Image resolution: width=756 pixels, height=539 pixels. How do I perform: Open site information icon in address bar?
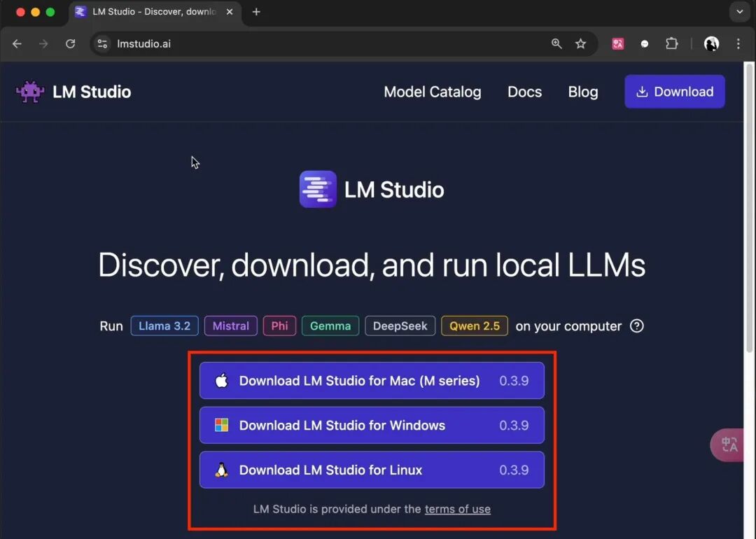pyautogui.click(x=102, y=44)
